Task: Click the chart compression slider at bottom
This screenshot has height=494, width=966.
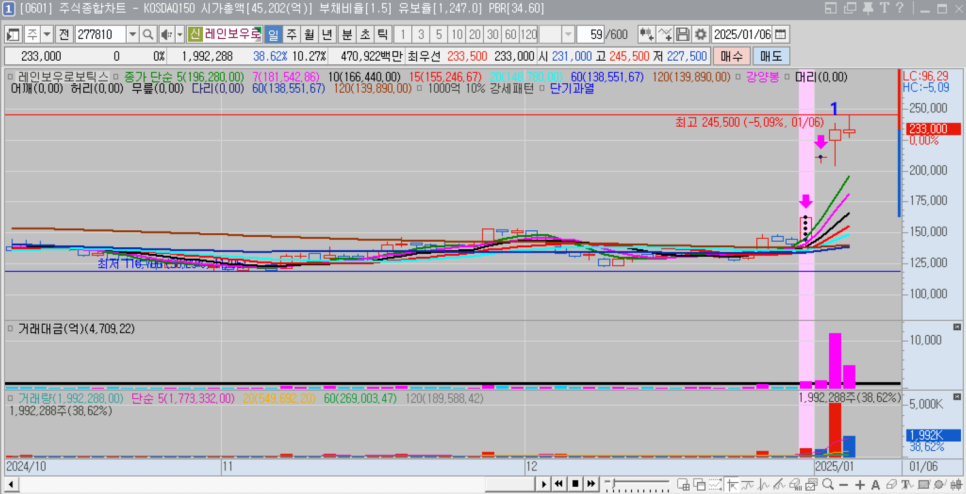Action: click(638, 484)
